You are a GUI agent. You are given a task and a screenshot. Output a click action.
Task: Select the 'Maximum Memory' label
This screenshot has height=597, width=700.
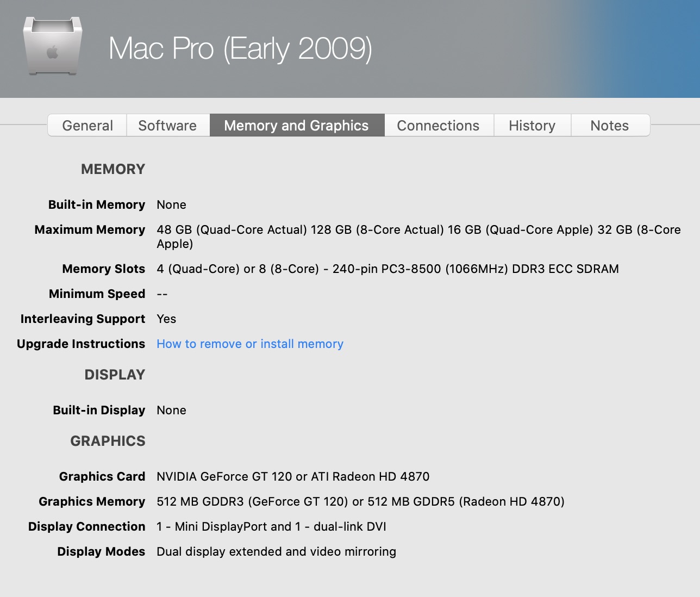tap(90, 229)
